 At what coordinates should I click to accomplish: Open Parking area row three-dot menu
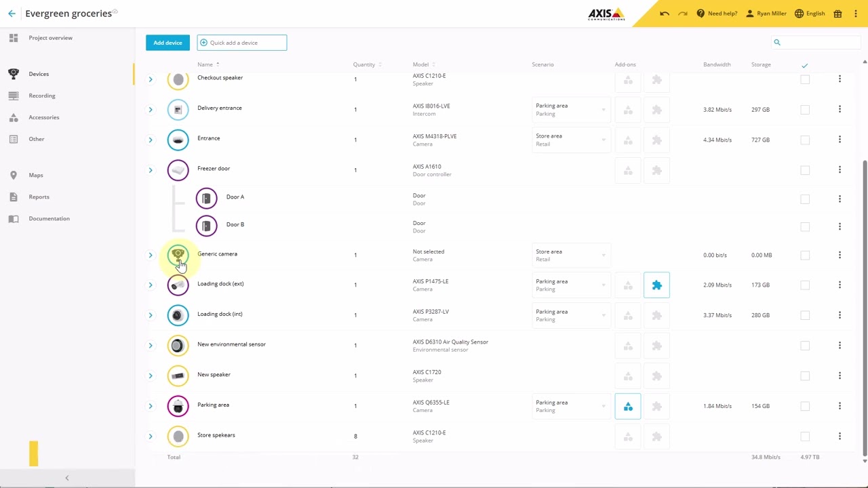tap(840, 406)
